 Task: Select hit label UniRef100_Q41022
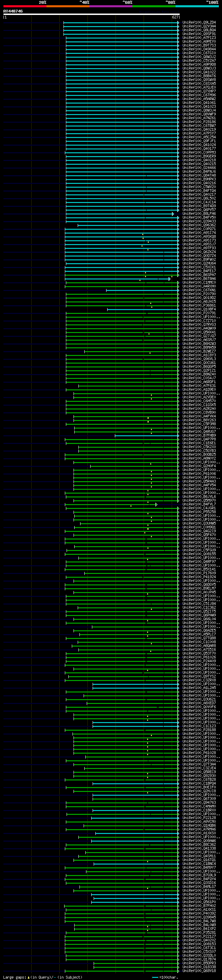(199, 72)
